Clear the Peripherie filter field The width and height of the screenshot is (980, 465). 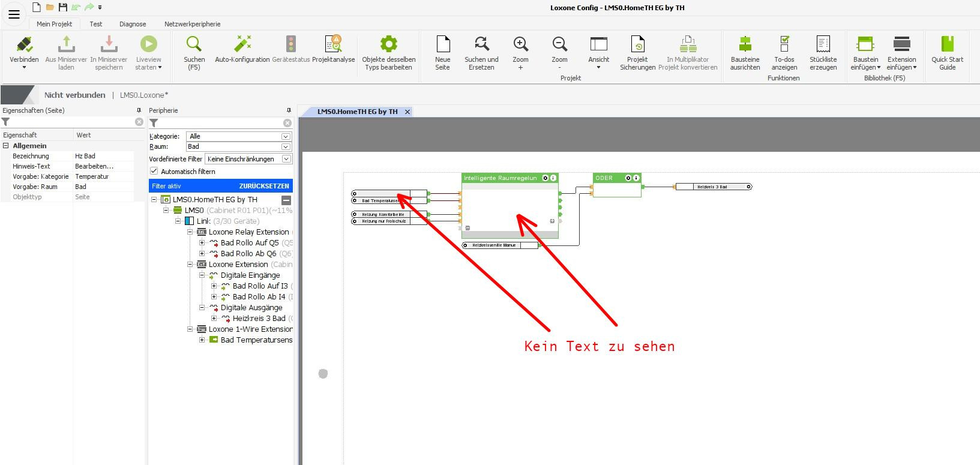[x=287, y=123]
